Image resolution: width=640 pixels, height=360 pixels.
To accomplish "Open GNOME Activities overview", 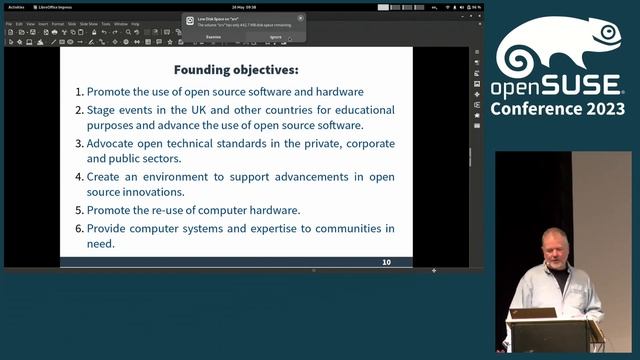I will pos(16,7).
